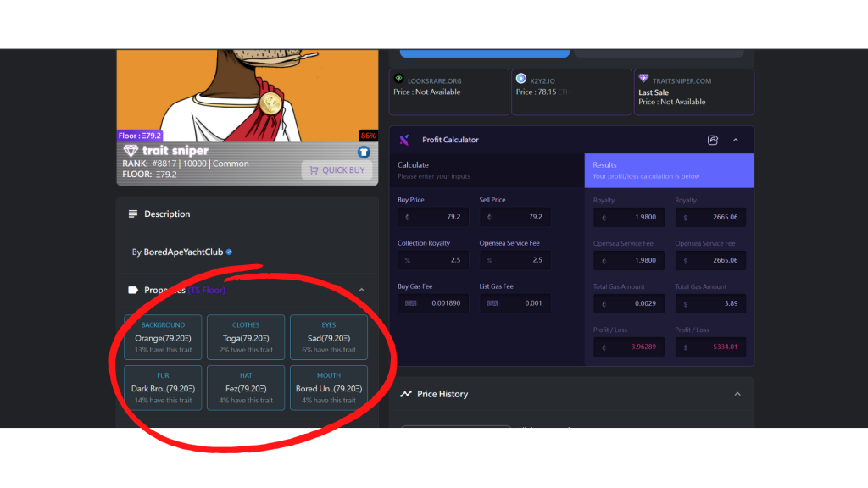
Task: Click the Buy Gas Fee input field
Action: pos(433,303)
